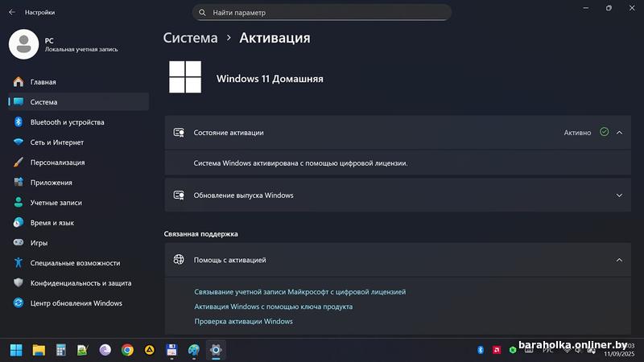
Task: Collapse the Состояние активации section
Action: click(619, 133)
